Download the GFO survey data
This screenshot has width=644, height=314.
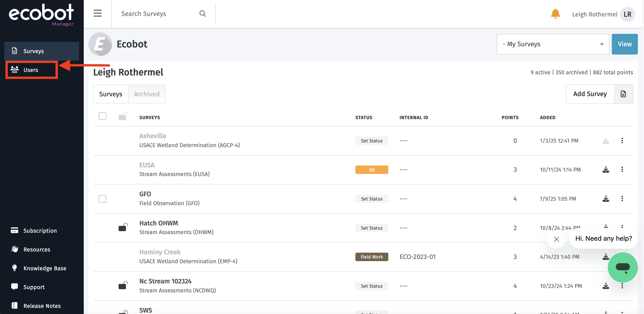(605, 199)
